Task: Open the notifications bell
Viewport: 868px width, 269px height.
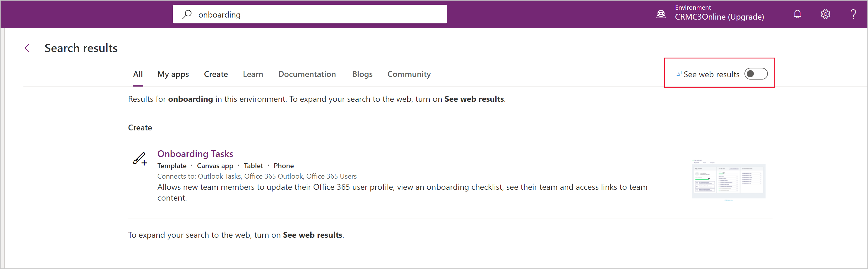Action: (x=797, y=14)
